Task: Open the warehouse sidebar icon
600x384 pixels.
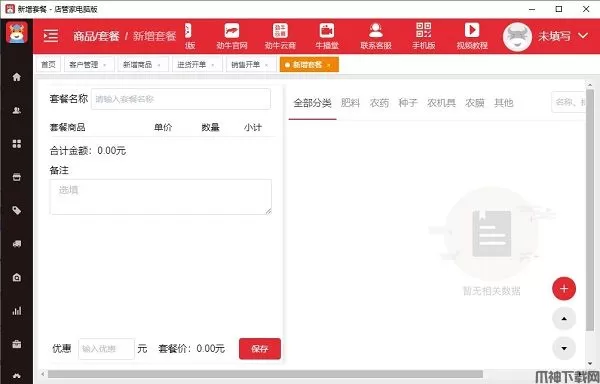Action: click(16, 277)
